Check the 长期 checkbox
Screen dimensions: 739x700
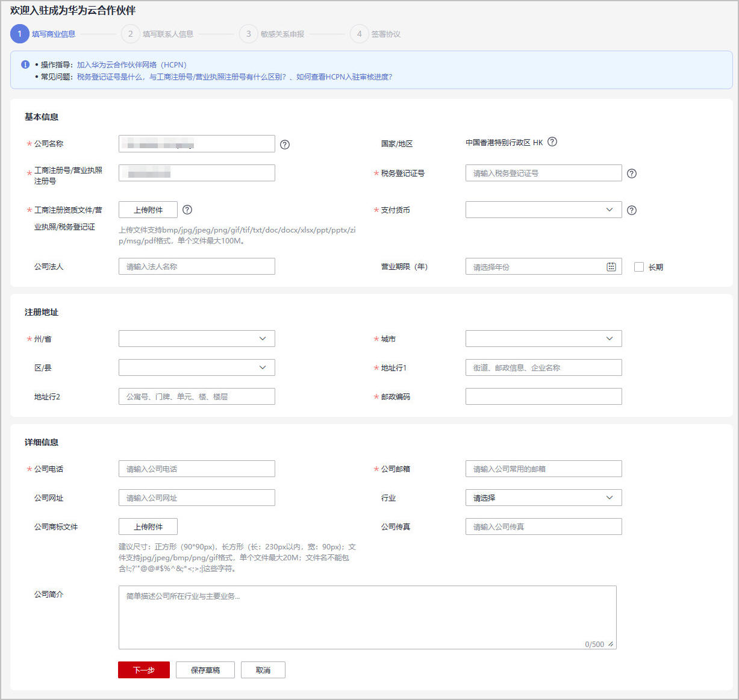click(639, 267)
